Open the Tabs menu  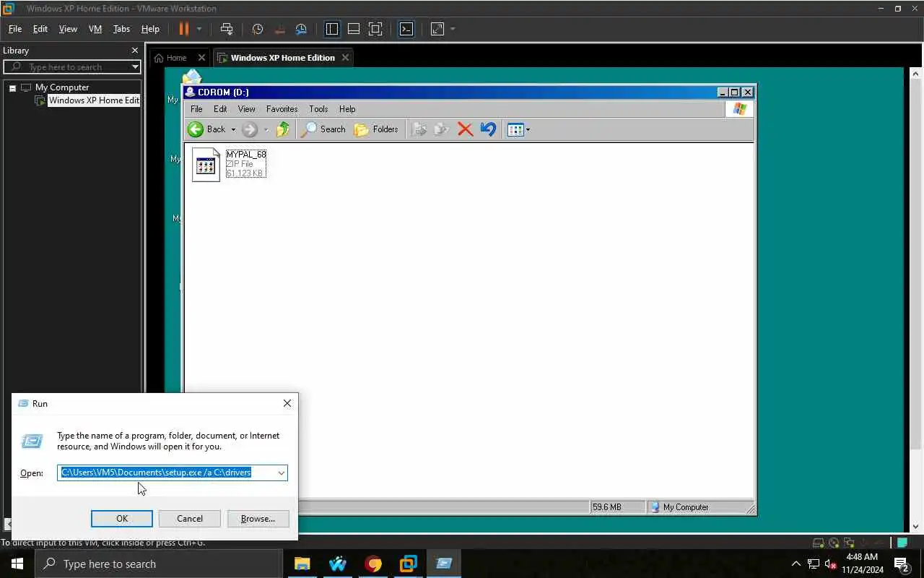(121, 29)
